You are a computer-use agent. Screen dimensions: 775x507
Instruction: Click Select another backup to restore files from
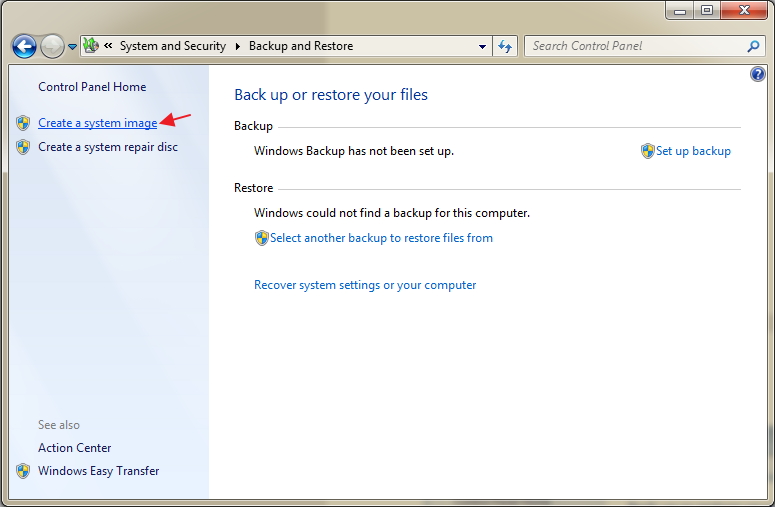(381, 238)
